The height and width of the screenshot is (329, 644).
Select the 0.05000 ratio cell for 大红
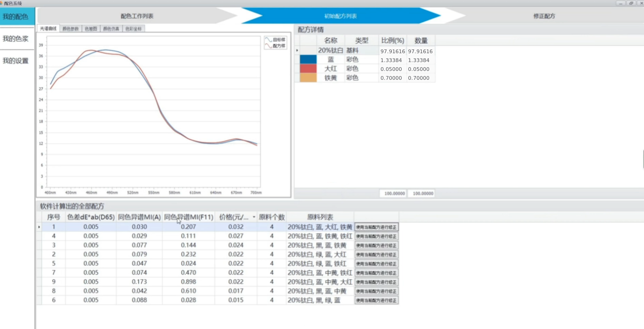[x=393, y=69]
